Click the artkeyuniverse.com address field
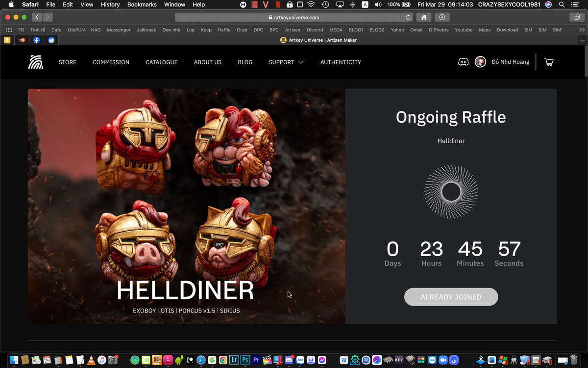This screenshot has width=588, height=368. [294, 17]
